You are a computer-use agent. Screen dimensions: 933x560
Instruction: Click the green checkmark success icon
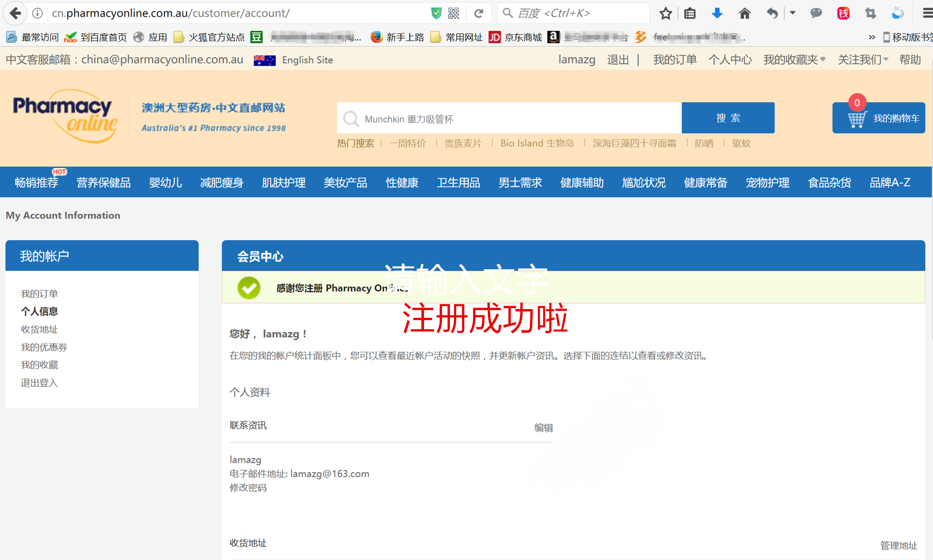[249, 288]
